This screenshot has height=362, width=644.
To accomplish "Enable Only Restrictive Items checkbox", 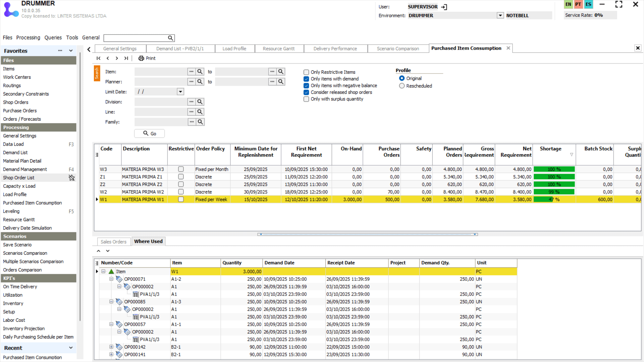I will tap(306, 72).
